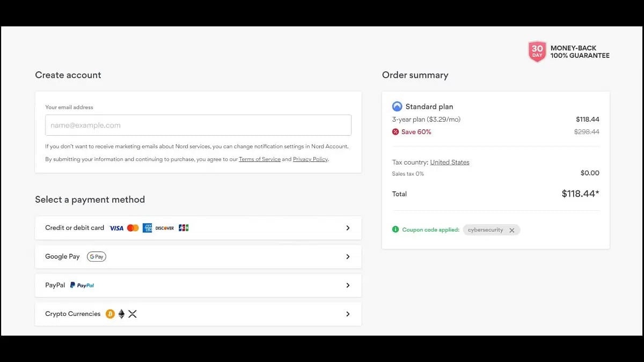Click the email address input field
This screenshot has width=644, height=362.
coord(198,125)
